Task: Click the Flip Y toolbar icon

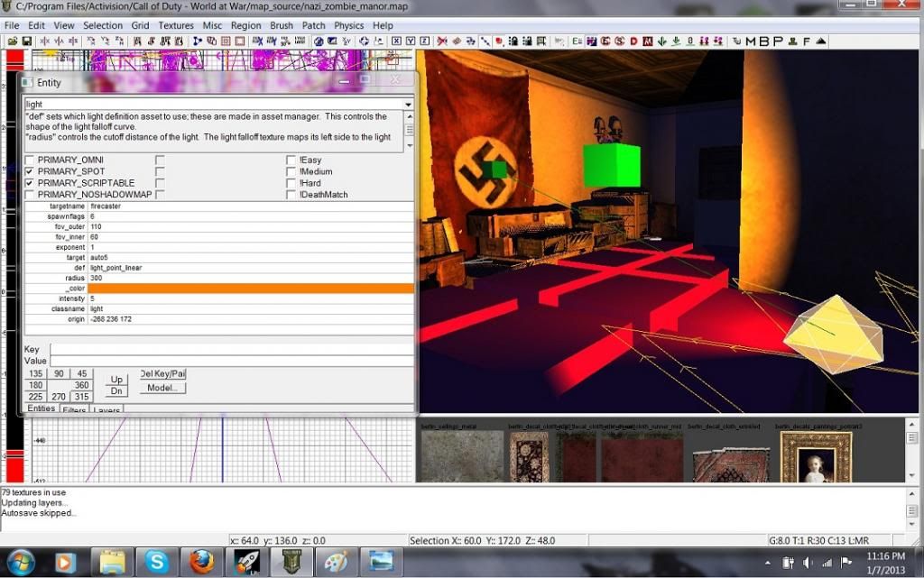Action: 59,41
